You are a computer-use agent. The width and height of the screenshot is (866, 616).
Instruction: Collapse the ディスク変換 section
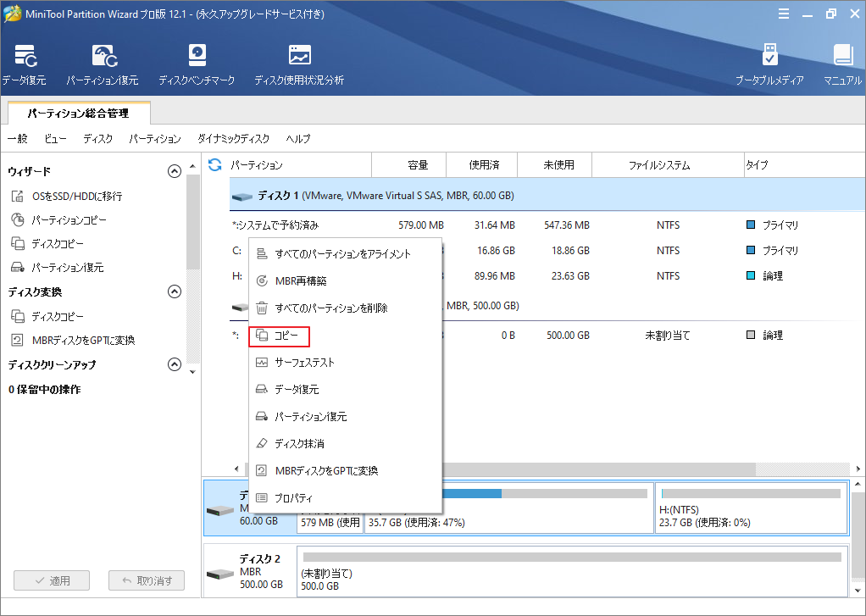[175, 291]
